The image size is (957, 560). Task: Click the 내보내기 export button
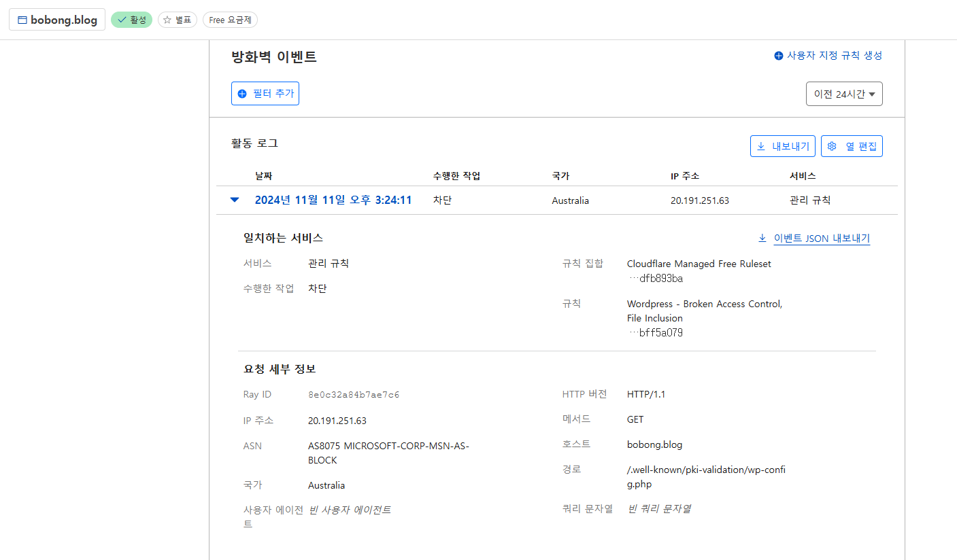coord(783,146)
